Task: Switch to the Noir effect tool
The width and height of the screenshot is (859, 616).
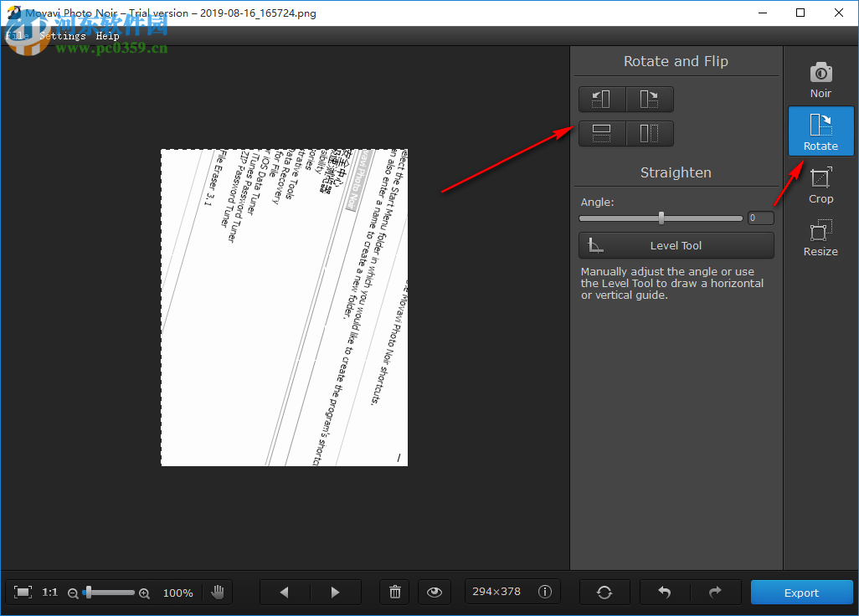Action: click(820, 78)
